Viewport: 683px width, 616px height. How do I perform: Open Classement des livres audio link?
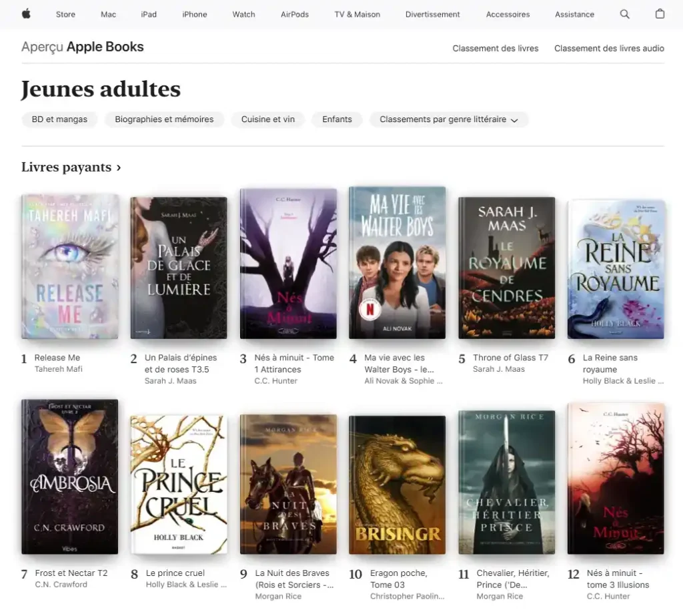(x=609, y=48)
